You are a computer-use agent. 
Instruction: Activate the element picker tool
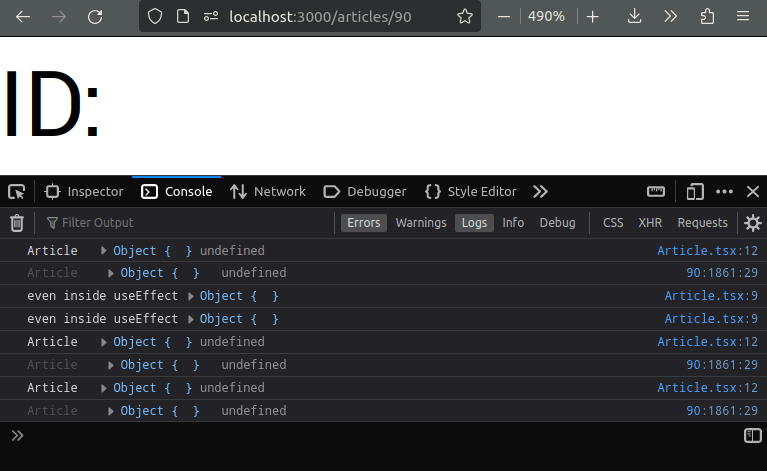coord(17,192)
